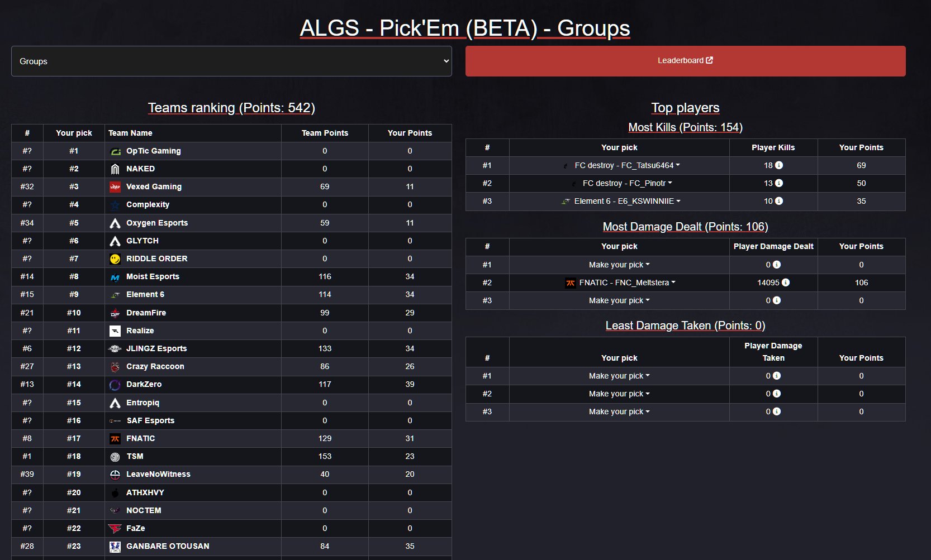Click Most Damage Dealt (Points: 106) heading

[685, 227]
